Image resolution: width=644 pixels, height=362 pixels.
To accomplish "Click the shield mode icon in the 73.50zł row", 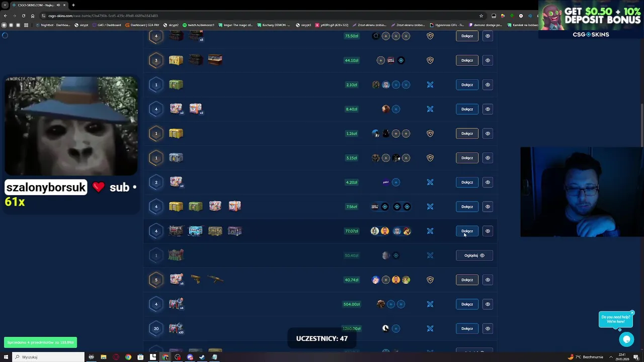I will click(x=430, y=36).
